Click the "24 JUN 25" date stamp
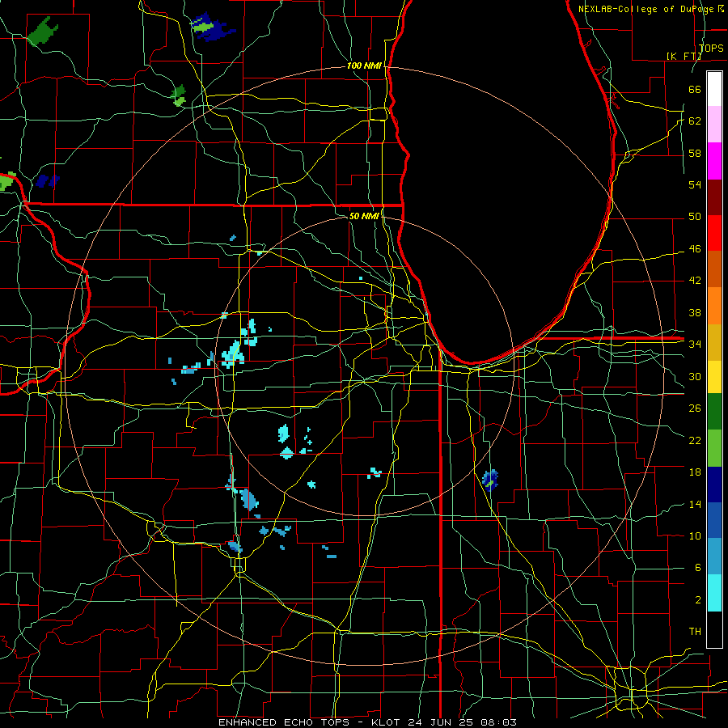Viewport: 728px width, 728px height. 442,722
